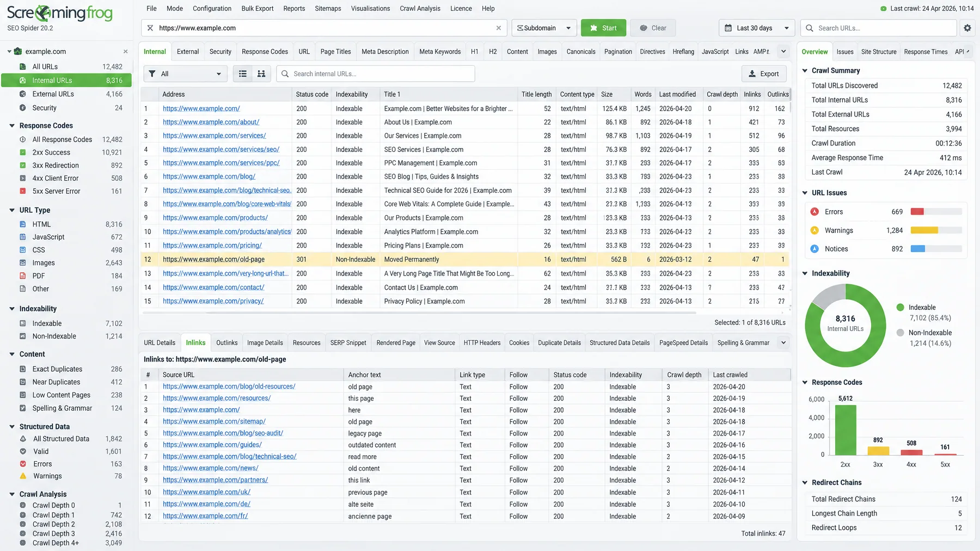This screenshot has width=980, height=551.
Task: Switch to list view icon
Action: [243, 74]
